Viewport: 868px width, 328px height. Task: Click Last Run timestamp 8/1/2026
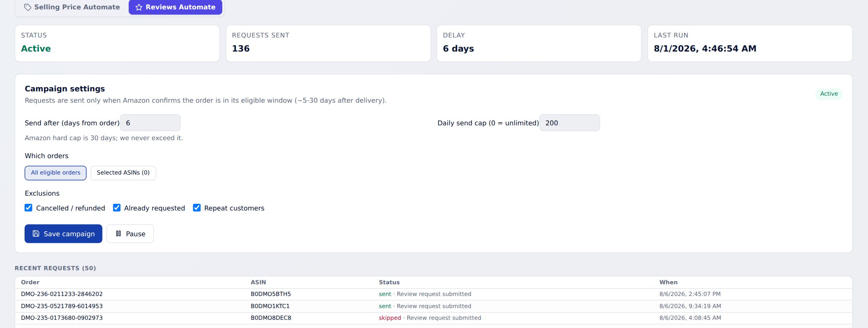click(705, 48)
